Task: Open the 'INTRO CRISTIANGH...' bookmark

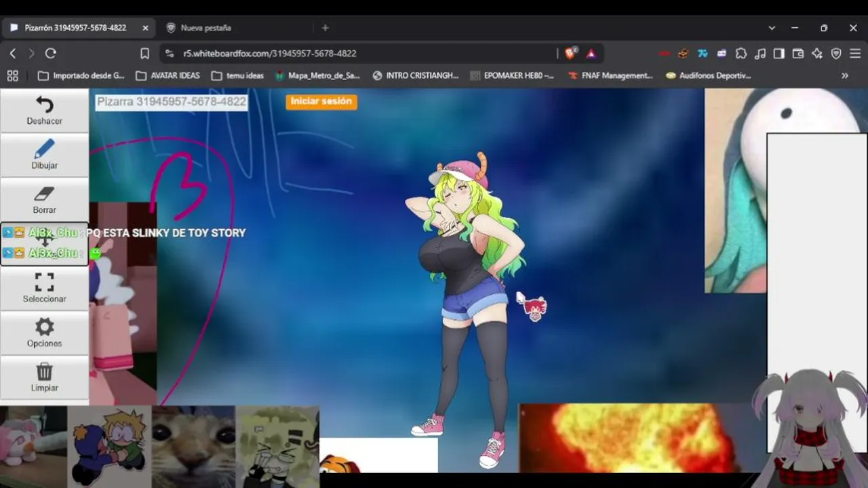Action: (x=416, y=76)
